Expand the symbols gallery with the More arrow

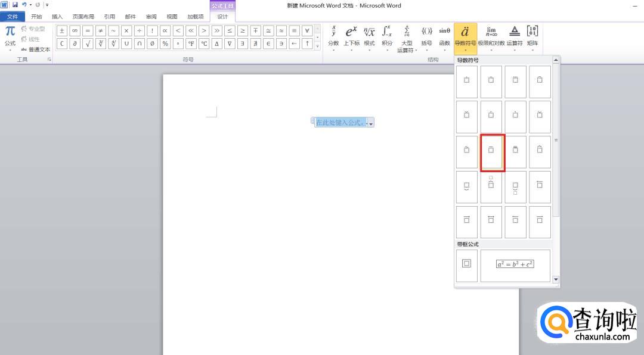[317, 46]
